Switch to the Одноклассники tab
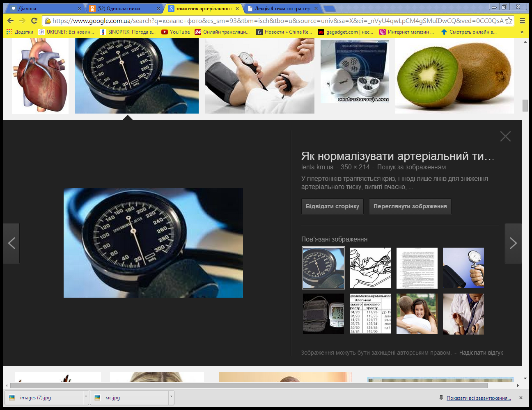The width and height of the screenshot is (532, 410). tap(124, 8)
